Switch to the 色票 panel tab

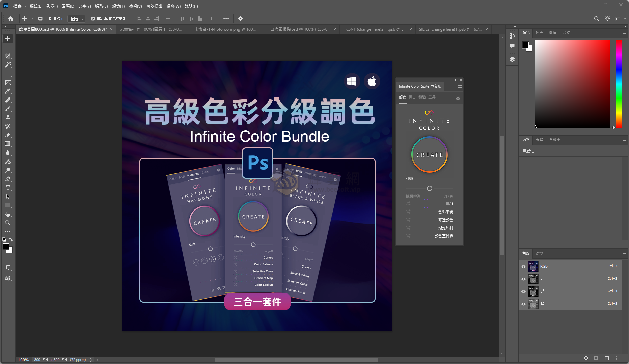[539, 33]
